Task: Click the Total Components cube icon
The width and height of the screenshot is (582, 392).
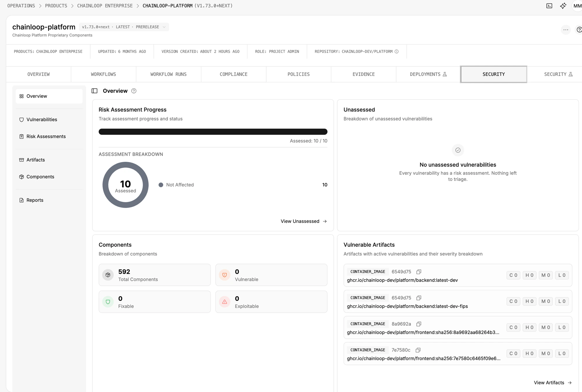Action: [108, 275]
